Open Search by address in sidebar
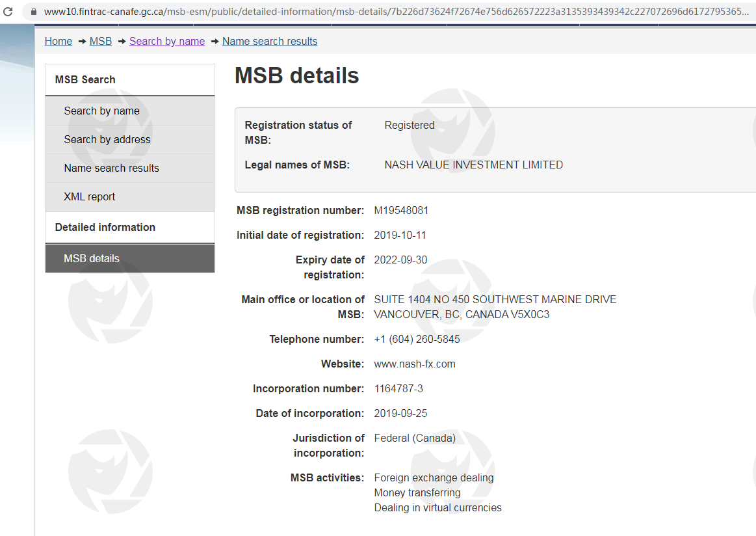The height and width of the screenshot is (536, 756). pyautogui.click(x=107, y=139)
